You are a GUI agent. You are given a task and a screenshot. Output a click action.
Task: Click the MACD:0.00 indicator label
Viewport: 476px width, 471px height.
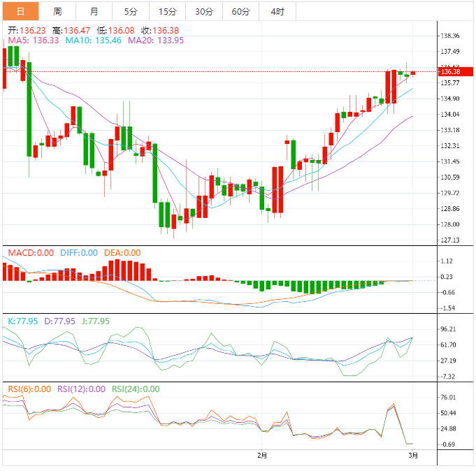pyautogui.click(x=31, y=253)
